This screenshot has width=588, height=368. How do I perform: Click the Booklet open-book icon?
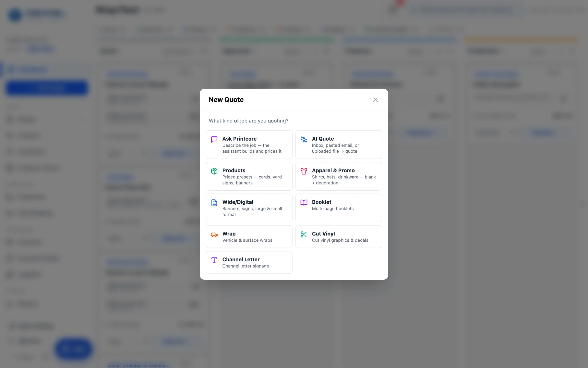click(304, 203)
